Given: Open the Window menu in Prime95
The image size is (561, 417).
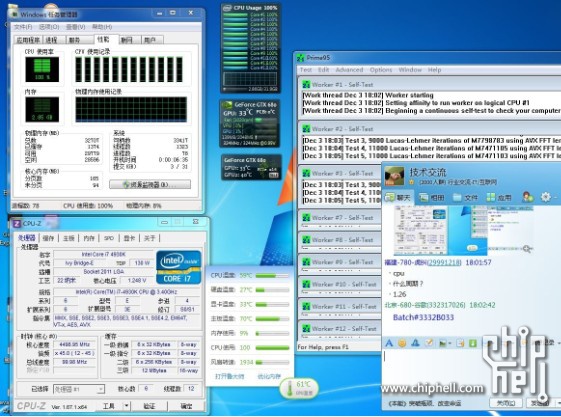Looking at the screenshot, I should tap(410, 70).
